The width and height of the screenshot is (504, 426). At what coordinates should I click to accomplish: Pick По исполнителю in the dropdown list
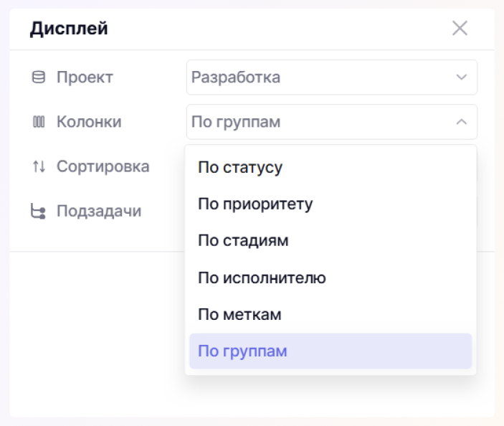coord(262,278)
